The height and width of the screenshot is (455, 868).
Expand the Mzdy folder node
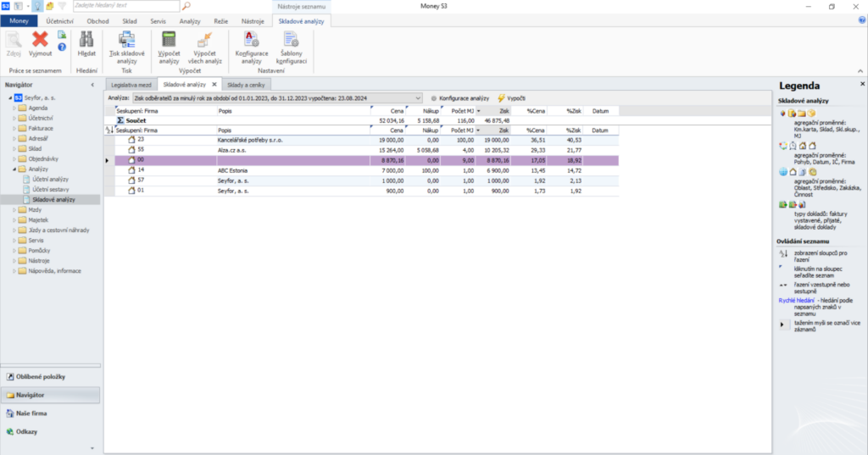[14, 209]
